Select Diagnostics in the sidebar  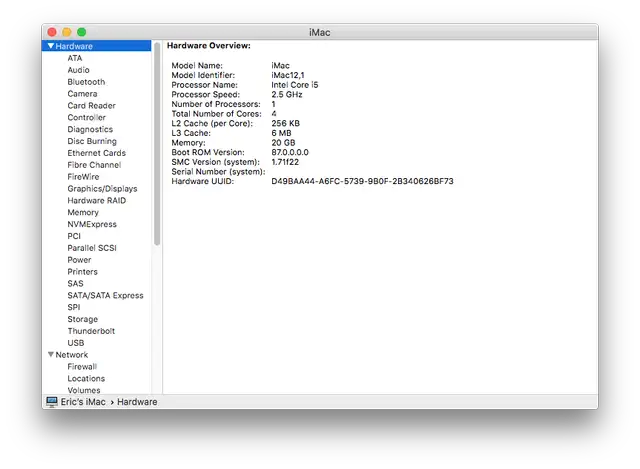pyautogui.click(x=90, y=129)
